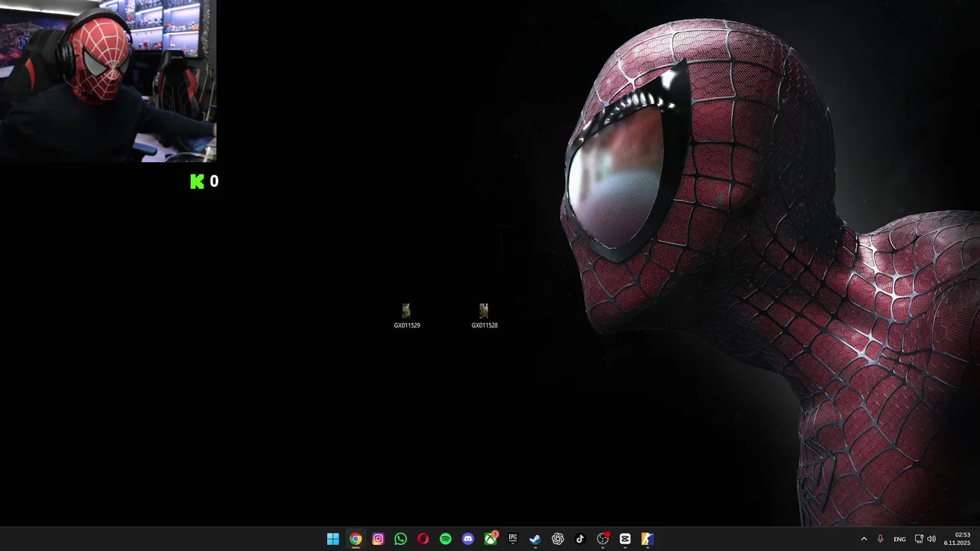Viewport: 980px width, 551px height.
Task: Show hidden system tray icons
Action: [864, 539]
